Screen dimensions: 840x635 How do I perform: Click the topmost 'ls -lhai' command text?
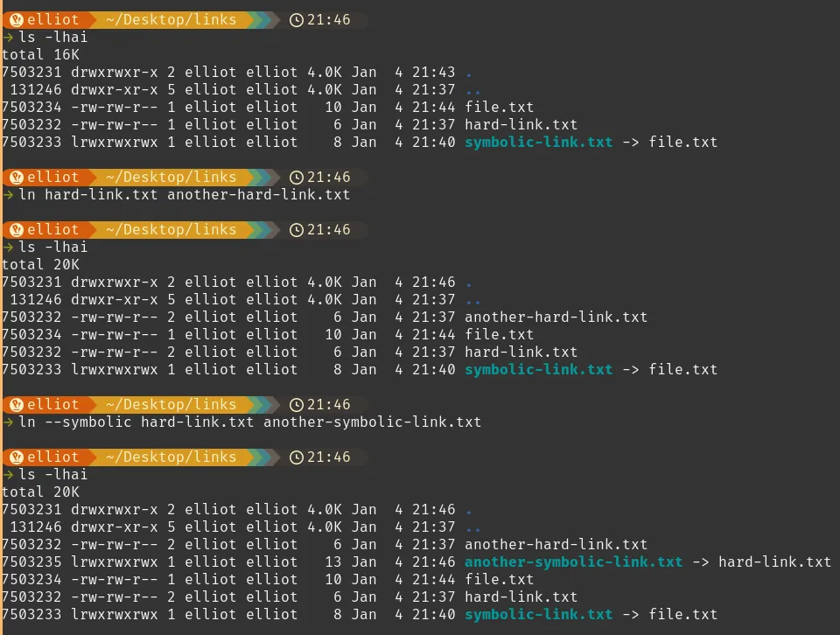[52, 37]
